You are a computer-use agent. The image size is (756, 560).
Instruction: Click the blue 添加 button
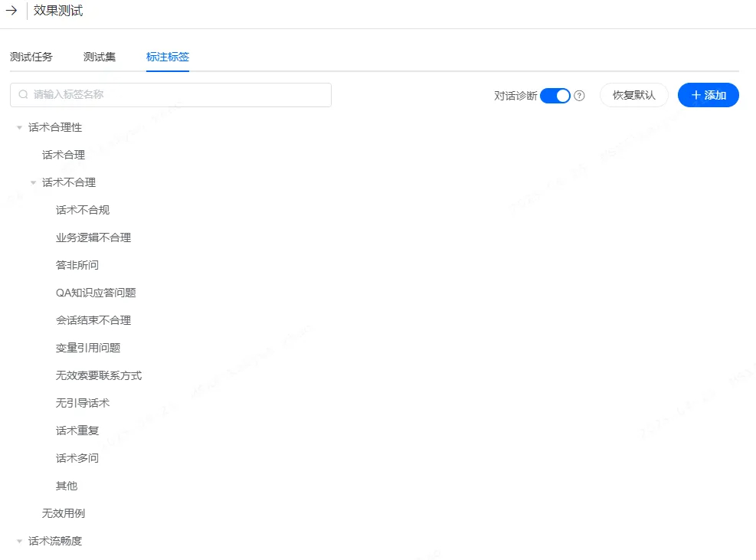coord(708,95)
